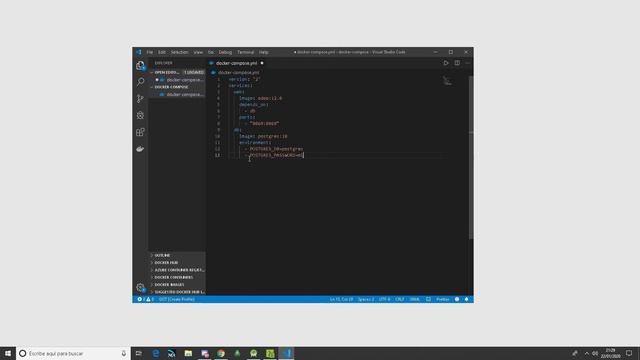Click the line and column position indicator

(341, 299)
